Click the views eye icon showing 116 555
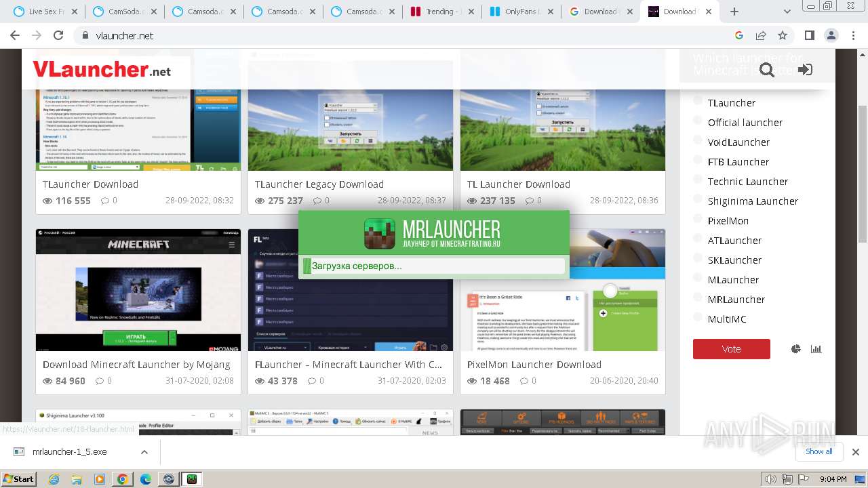Image resolution: width=868 pixels, height=488 pixels. (x=47, y=201)
